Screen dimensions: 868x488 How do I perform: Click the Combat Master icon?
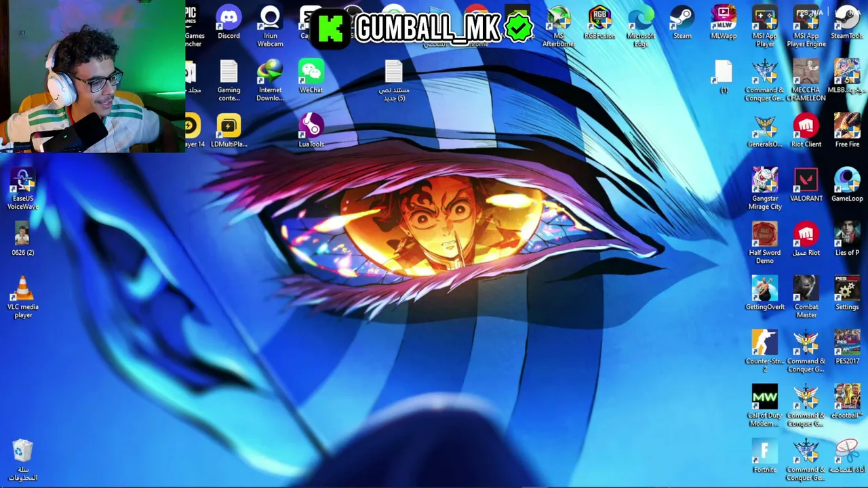click(806, 298)
